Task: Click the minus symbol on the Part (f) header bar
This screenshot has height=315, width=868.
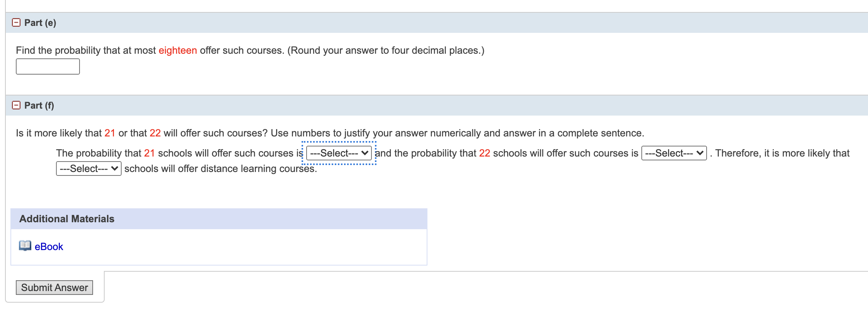Action: (16, 105)
